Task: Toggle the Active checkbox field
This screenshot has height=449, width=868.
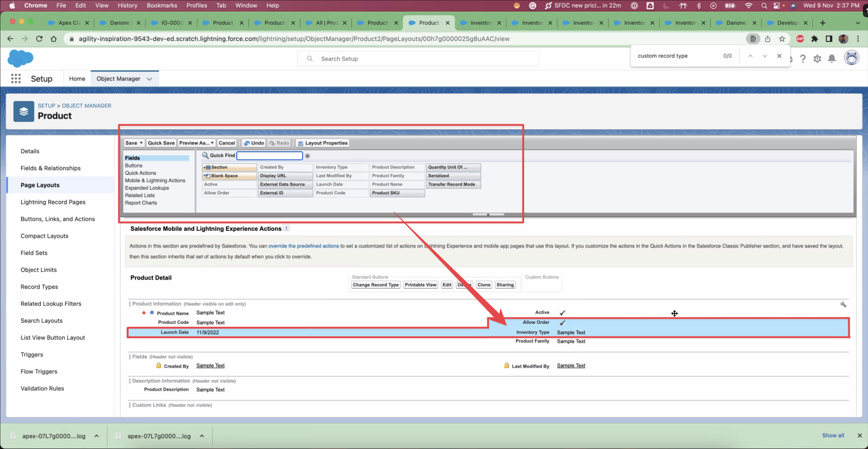Action: tap(562, 312)
